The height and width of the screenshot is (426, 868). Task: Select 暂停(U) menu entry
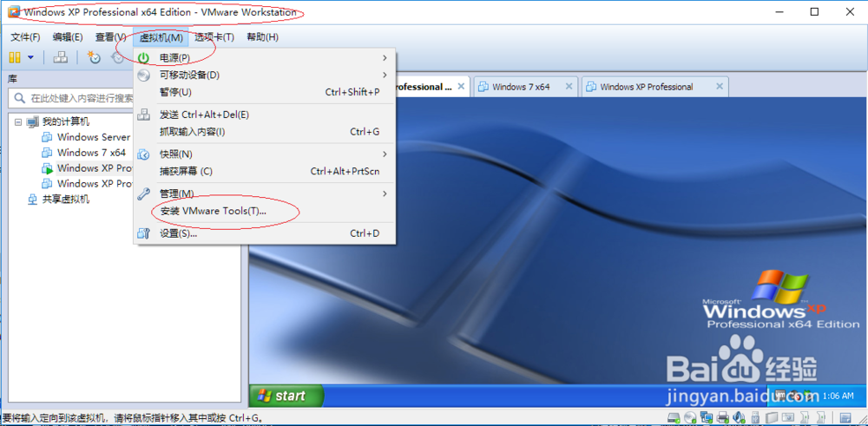point(265,92)
